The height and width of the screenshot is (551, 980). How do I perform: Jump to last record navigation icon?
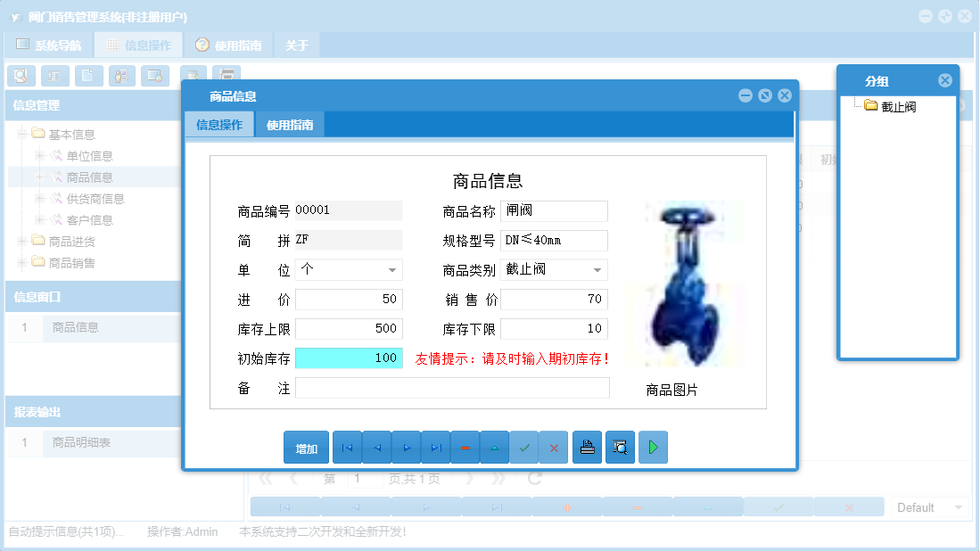tap(436, 447)
